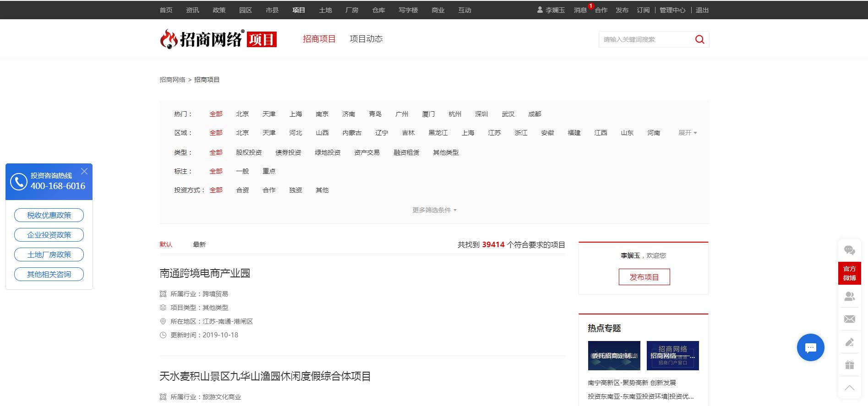Screen dimensions: 868x406
Task: Open 园区 in top navigation bar
Action: click(246, 10)
